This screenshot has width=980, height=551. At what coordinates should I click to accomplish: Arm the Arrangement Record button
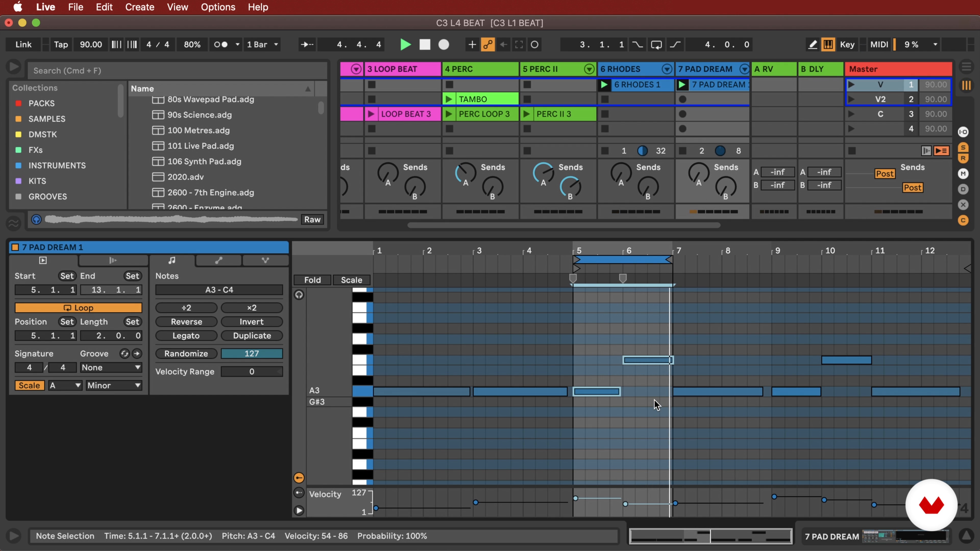point(444,44)
